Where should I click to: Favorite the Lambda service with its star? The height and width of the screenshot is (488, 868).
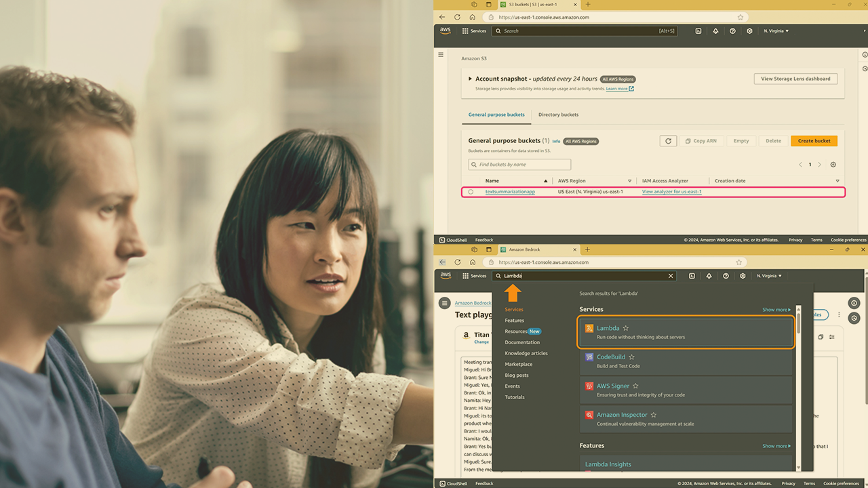point(626,328)
